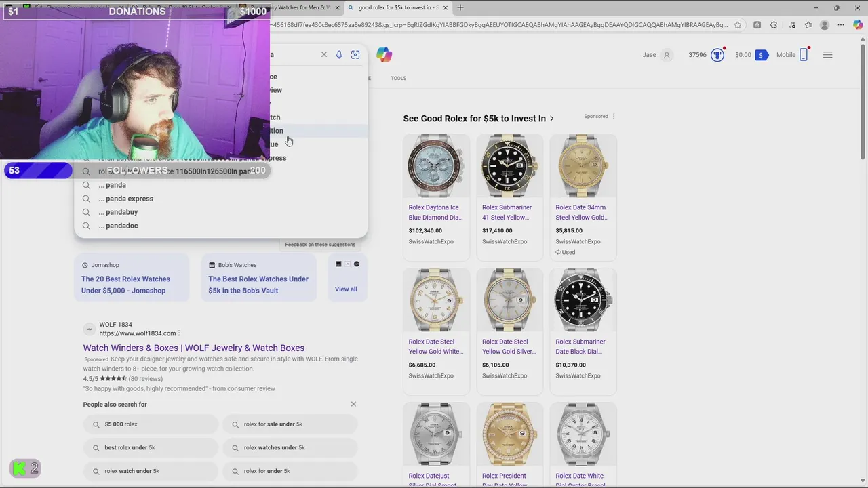Image resolution: width=868 pixels, height=488 pixels.
Task: Close the People also search for box
Action: pos(353,404)
